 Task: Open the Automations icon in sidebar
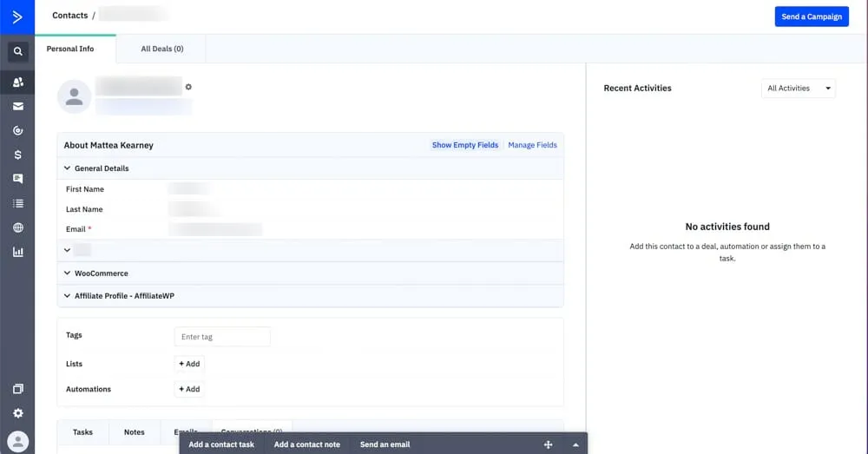click(17, 131)
